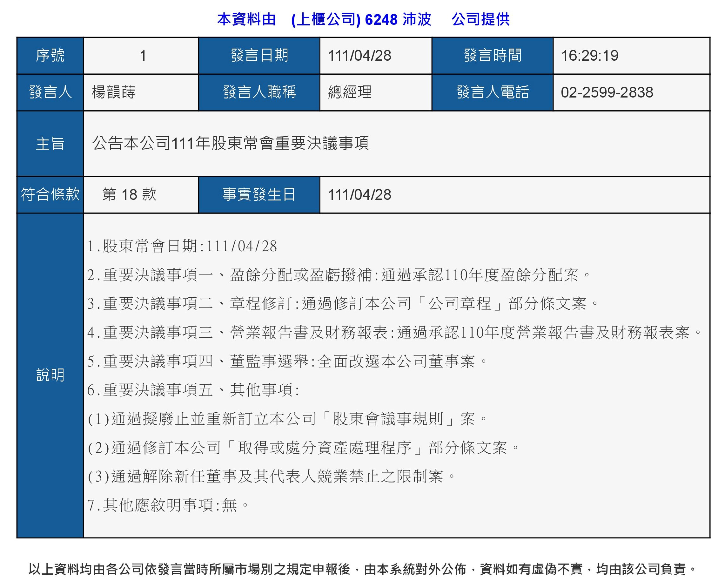Click line 4 about 營業報告書及財務報表
The height and width of the screenshot is (588, 725).
click(395, 333)
